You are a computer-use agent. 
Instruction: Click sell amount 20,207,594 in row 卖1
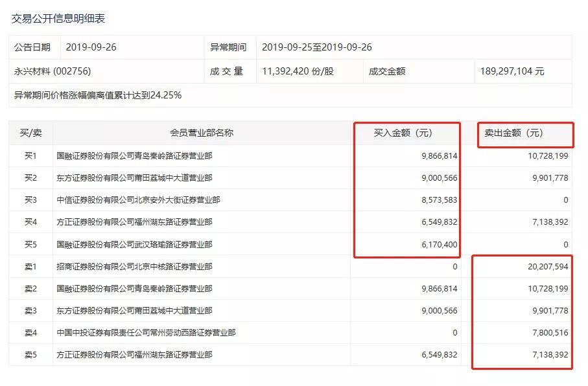point(548,266)
